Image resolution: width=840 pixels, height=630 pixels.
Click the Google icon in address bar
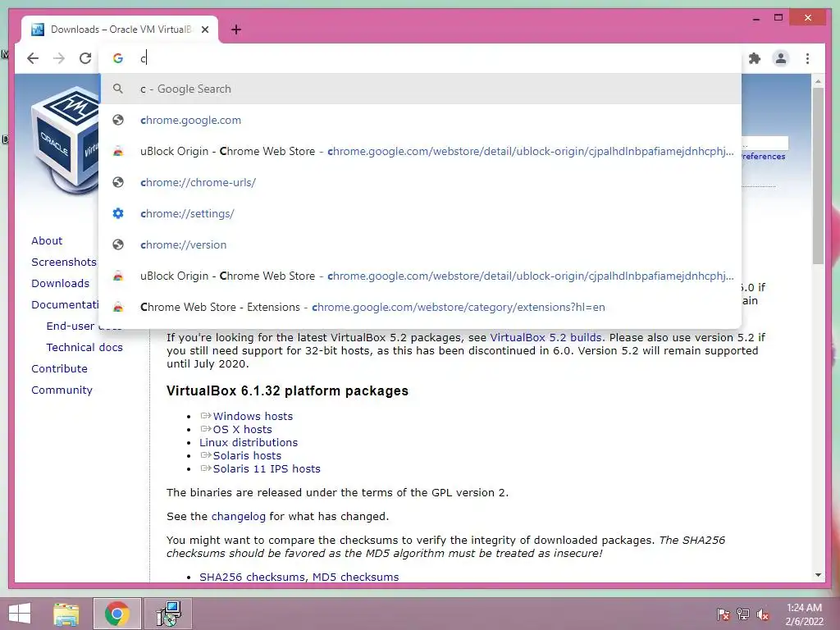point(118,58)
